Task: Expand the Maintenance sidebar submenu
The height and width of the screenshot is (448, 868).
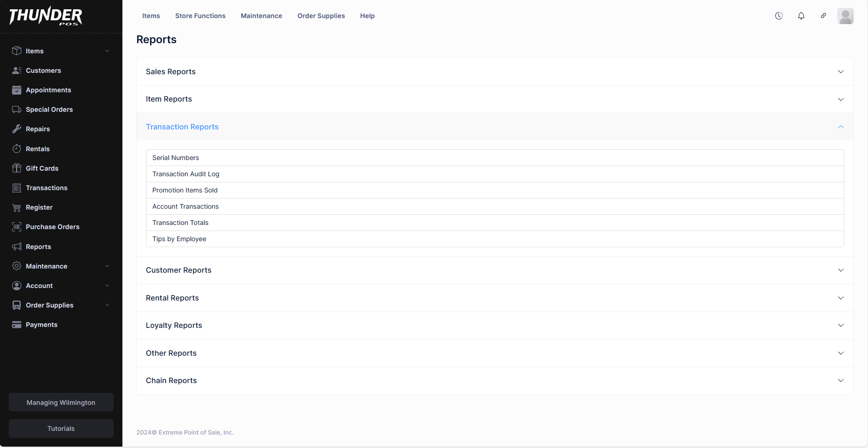Action: tap(107, 266)
